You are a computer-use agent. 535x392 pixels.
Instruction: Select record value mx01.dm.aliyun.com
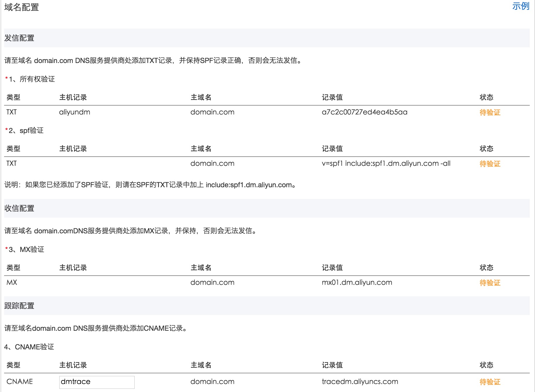[x=357, y=282]
